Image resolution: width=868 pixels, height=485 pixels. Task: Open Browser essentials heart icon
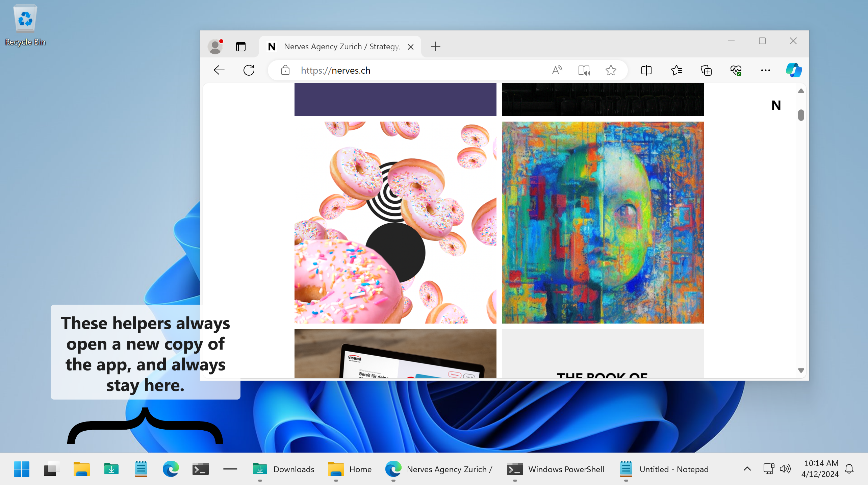click(x=736, y=70)
